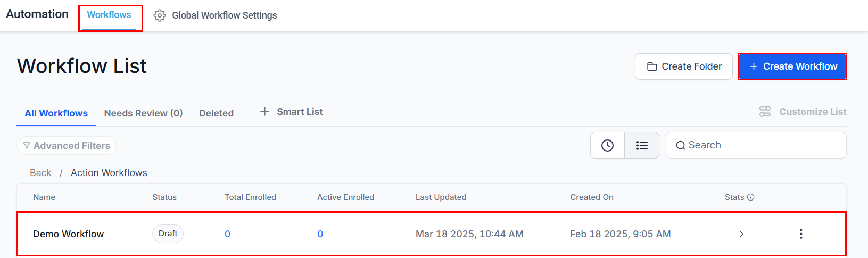Image resolution: width=868 pixels, height=258 pixels.
Task: Click the Create Workflow button
Action: point(792,66)
